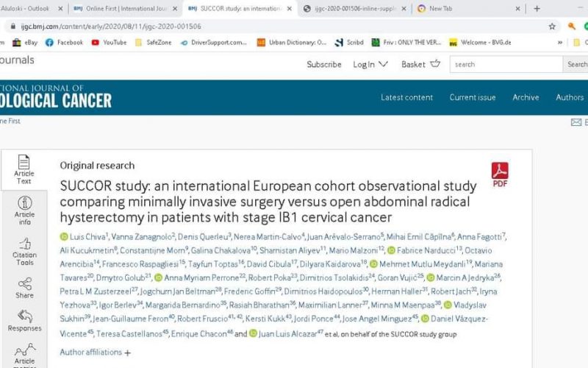Open the Citation Tools sidebar icon
Image resolution: width=588 pixels, height=368 pixels.
[x=24, y=250]
